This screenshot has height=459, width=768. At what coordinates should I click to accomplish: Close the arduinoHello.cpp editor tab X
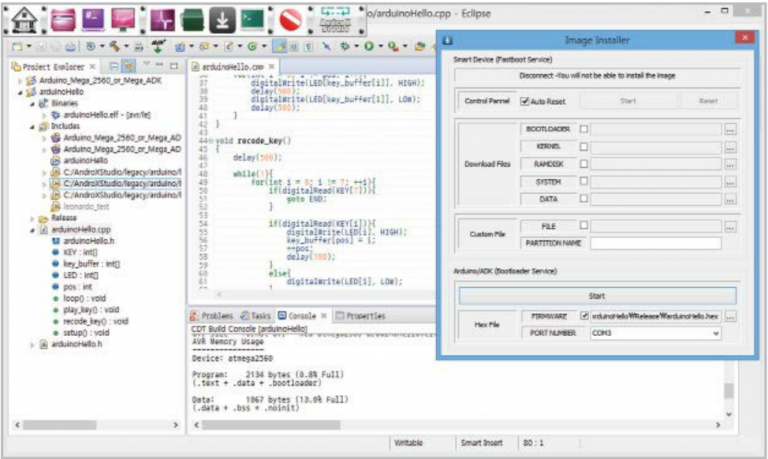pyautogui.click(x=271, y=67)
